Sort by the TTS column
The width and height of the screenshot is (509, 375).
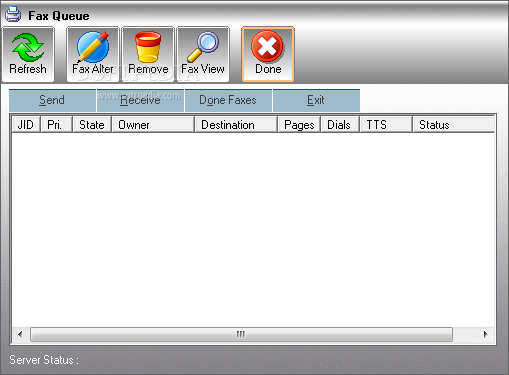click(386, 125)
